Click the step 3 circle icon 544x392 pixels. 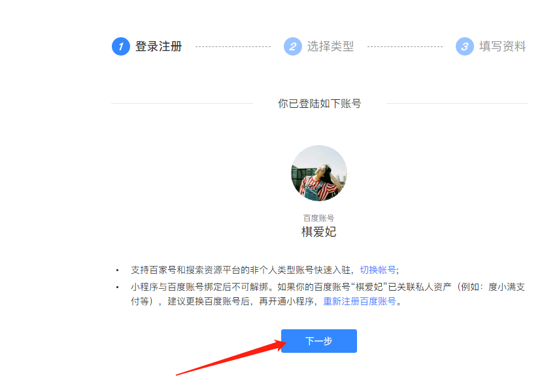465,46
